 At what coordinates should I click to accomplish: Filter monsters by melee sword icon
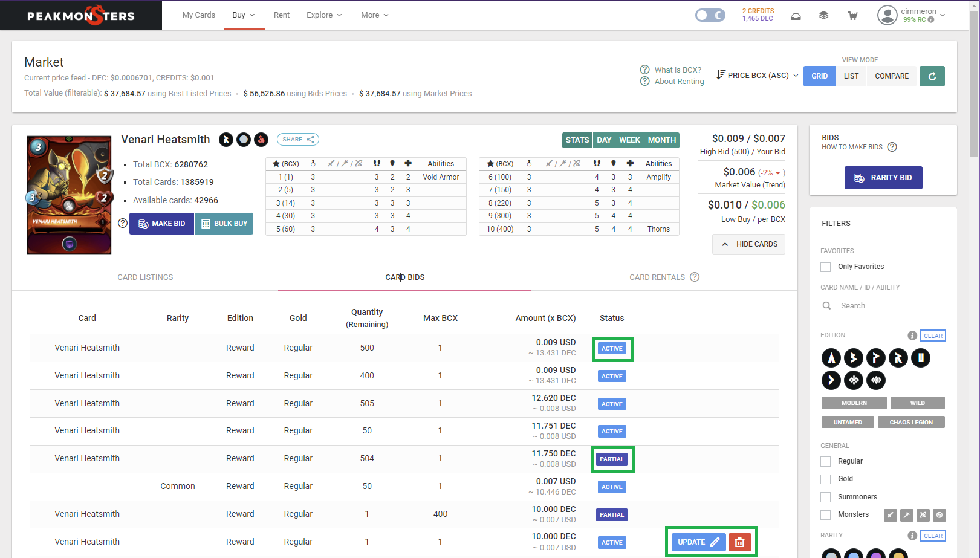pos(890,515)
